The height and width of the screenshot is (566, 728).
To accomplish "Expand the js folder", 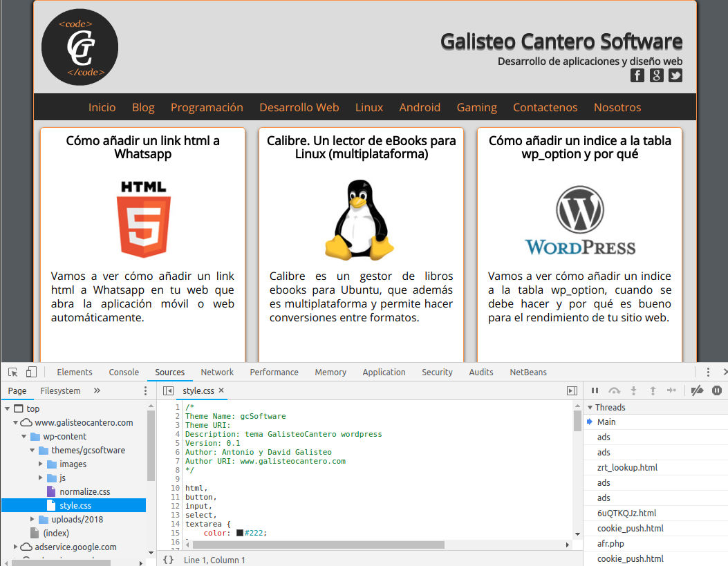I will click(x=40, y=478).
